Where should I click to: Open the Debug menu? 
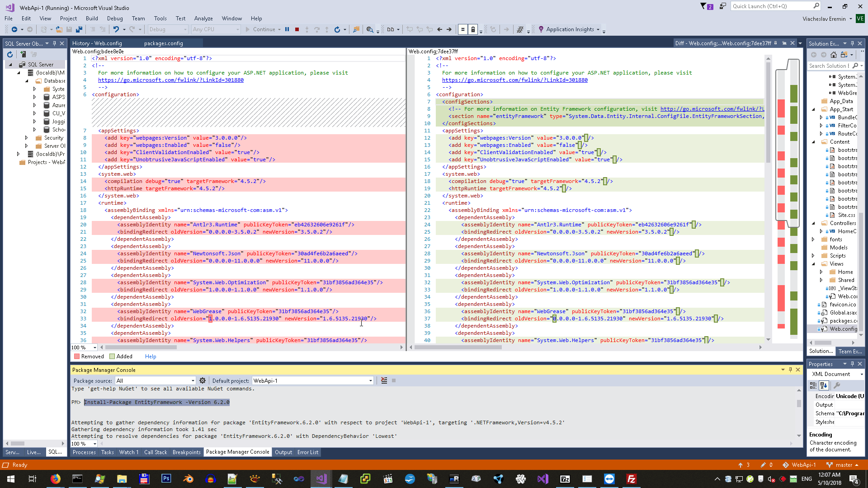point(115,19)
